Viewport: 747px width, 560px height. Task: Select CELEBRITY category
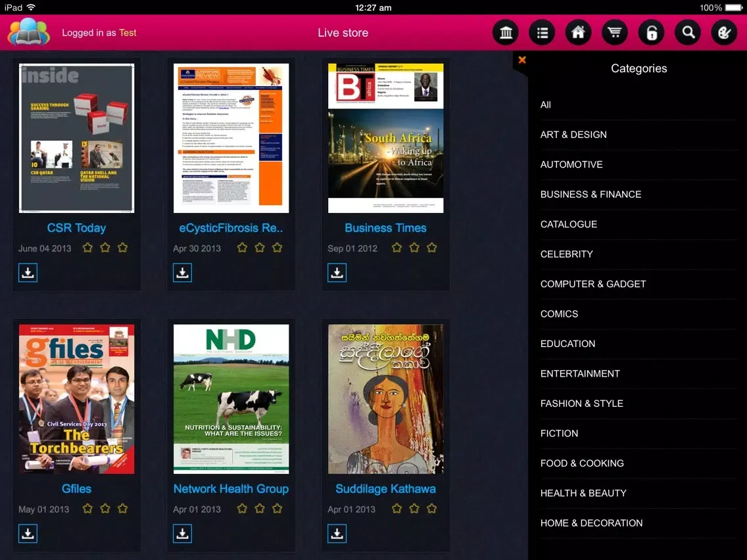pos(639,254)
